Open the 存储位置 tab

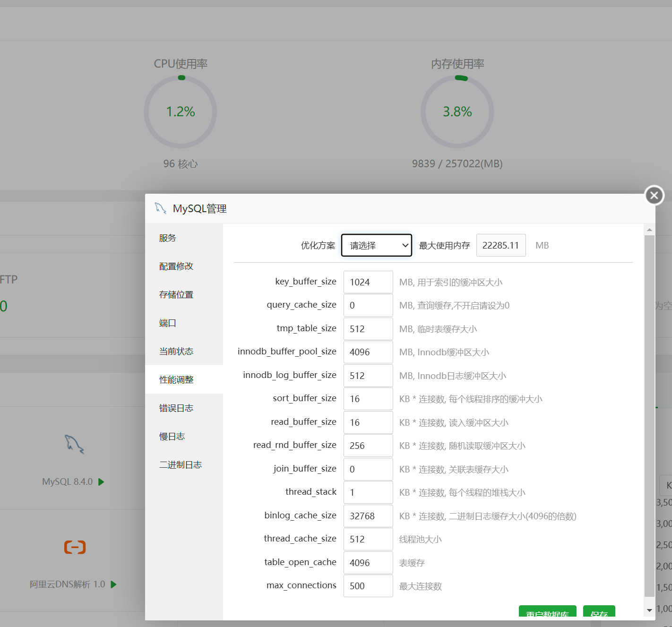pos(184,294)
